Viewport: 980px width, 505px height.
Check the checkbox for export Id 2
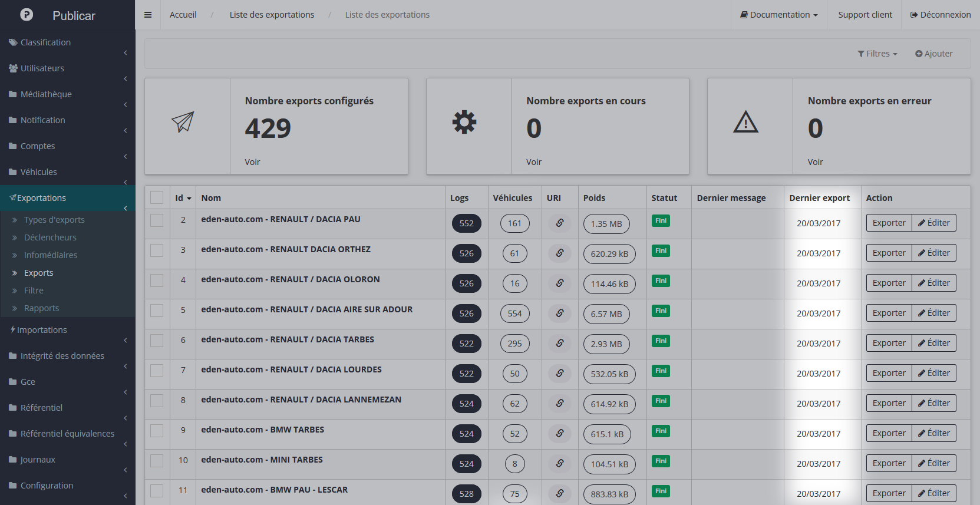157,220
